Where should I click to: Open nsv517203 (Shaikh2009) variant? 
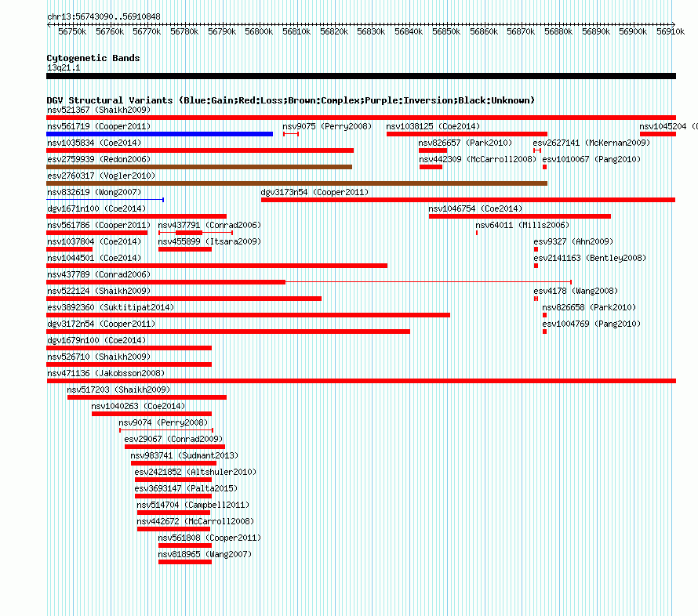pos(118,390)
